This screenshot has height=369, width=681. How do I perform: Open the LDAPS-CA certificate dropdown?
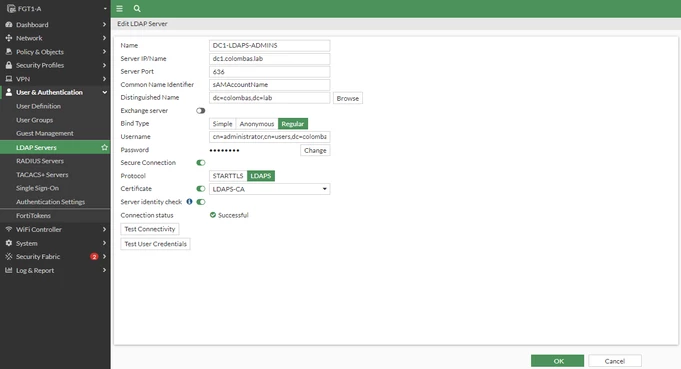pyautogui.click(x=269, y=189)
